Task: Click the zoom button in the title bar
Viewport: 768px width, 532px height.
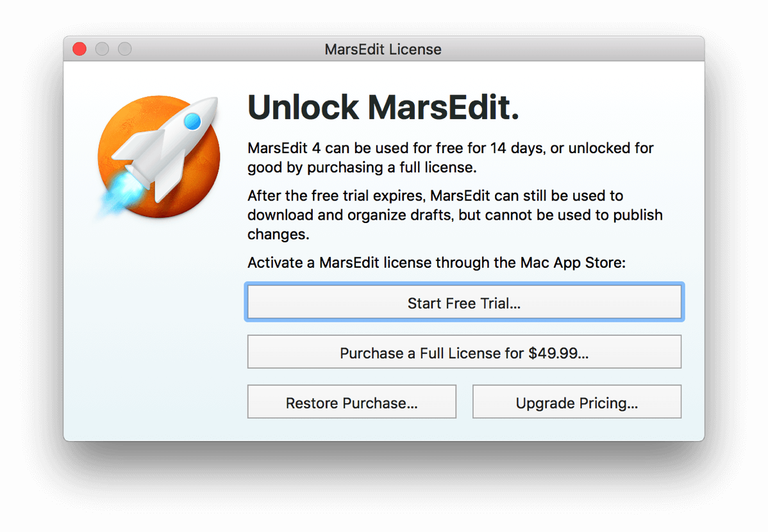Action: coord(125,49)
